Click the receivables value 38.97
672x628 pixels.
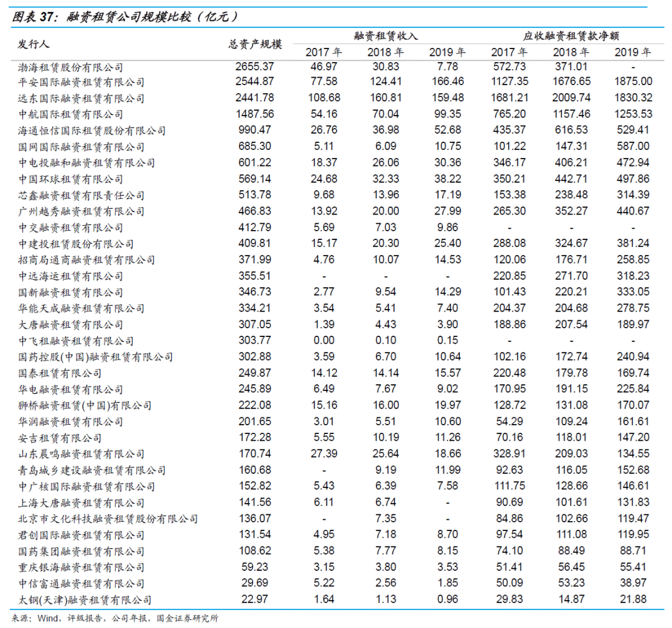[x=633, y=583]
